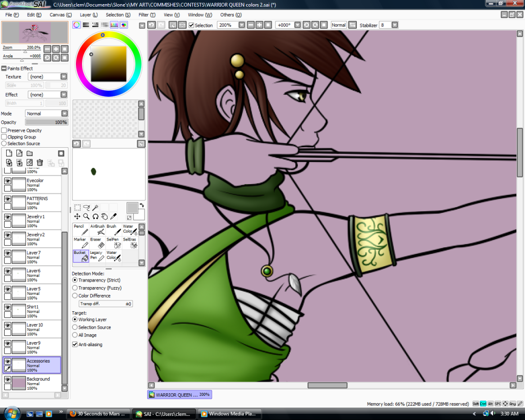
Task: Click the foreground color swatch
Action: [132, 208]
